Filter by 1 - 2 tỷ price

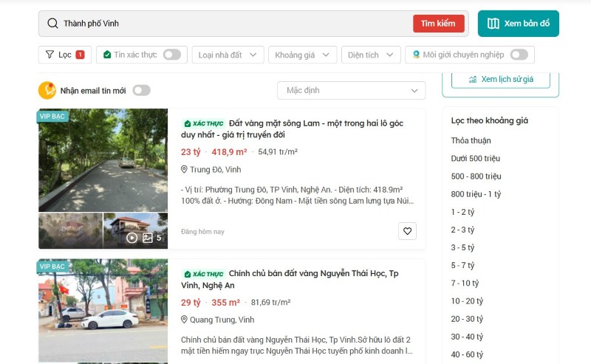pos(462,212)
